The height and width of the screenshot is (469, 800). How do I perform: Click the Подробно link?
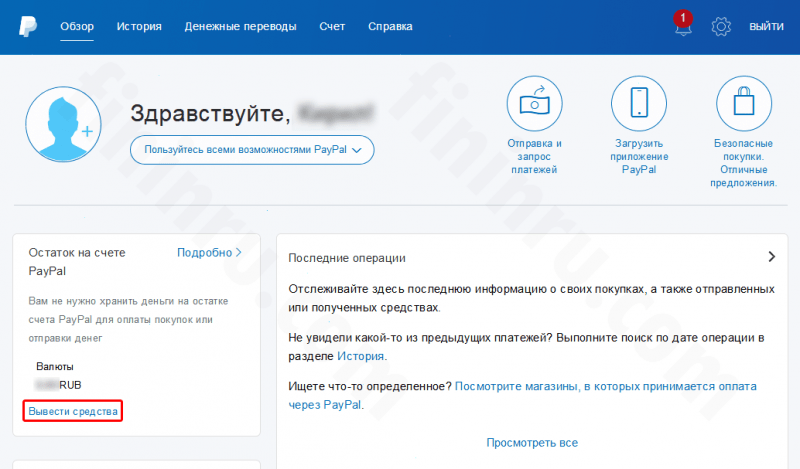209,253
